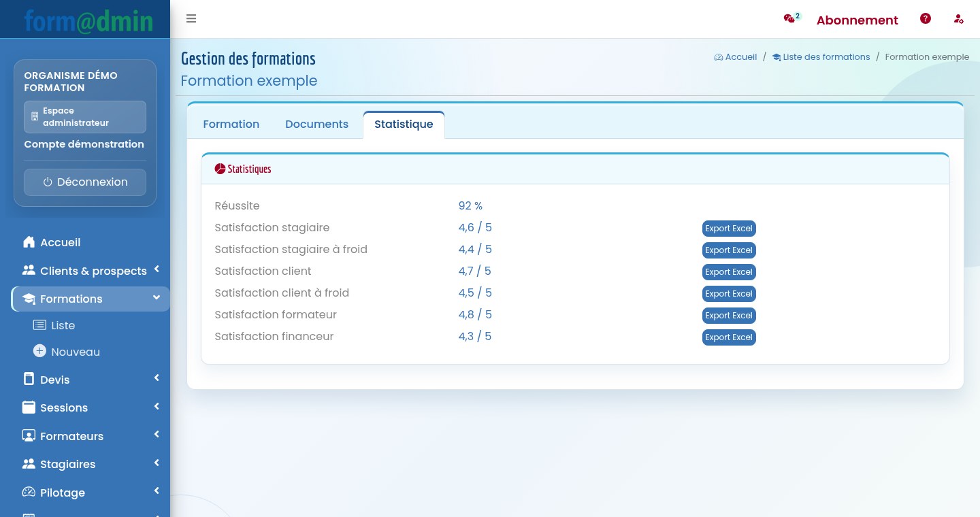Open the Abonnement link in header
This screenshot has width=980, height=517.
click(x=857, y=20)
